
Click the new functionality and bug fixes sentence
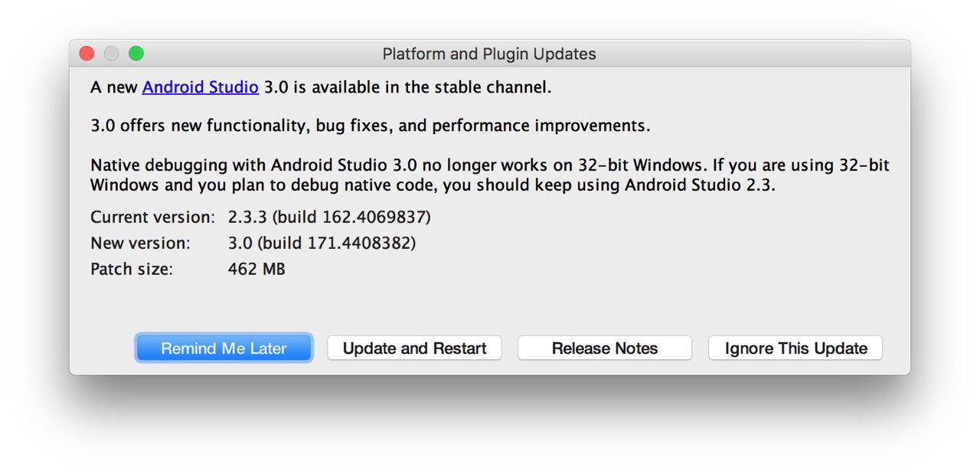[x=370, y=126]
